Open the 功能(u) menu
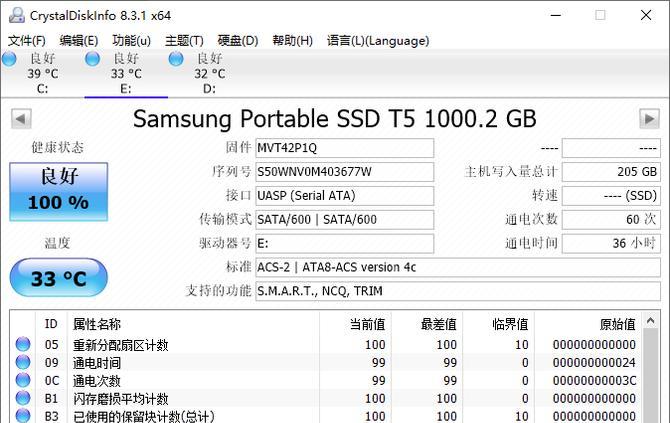This screenshot has height=423, width=670. click(132, 41)
